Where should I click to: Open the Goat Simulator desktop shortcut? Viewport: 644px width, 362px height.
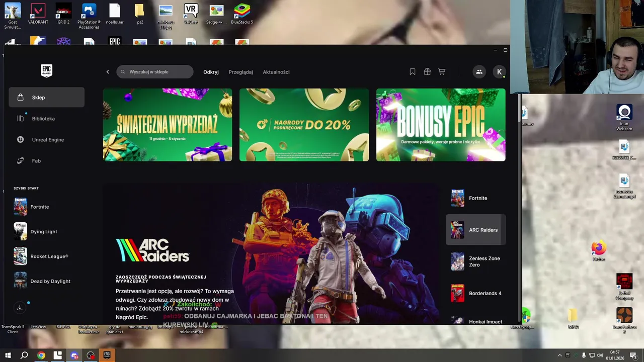click(x=12, y=16)
